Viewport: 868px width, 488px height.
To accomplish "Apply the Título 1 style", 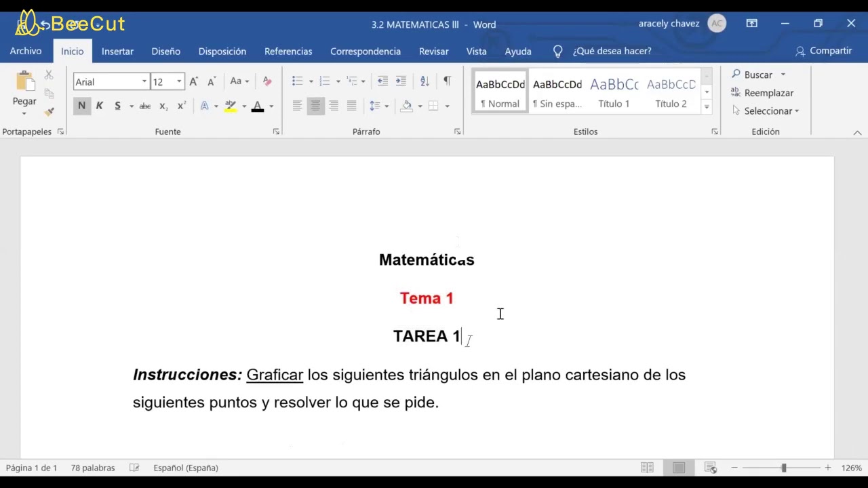I will coord(614,92).
